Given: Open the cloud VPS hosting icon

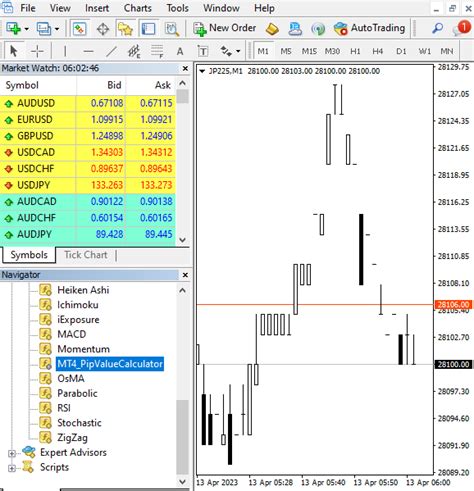Looking at the screenshot, I should point(295,29).
